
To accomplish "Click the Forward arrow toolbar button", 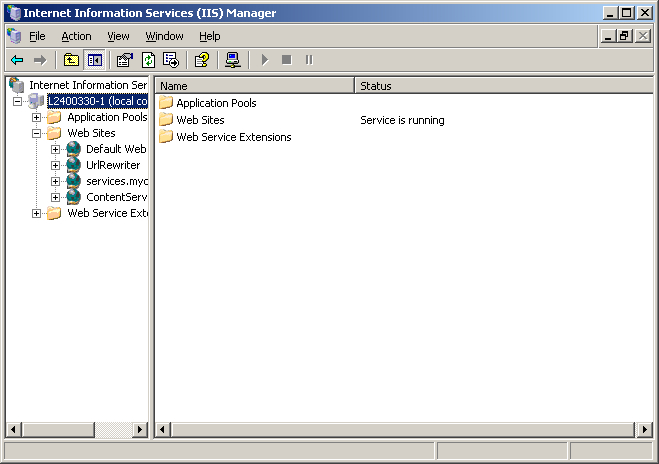I will tap(40, 60).
